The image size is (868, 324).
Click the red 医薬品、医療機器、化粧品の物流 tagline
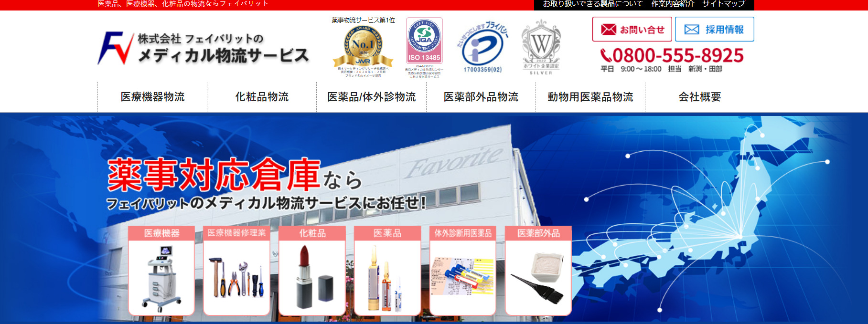[x=183, y=4]
